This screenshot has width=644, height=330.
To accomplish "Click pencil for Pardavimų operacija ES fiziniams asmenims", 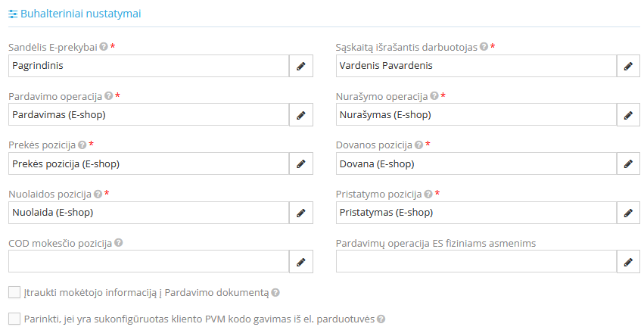I will 628,262.
